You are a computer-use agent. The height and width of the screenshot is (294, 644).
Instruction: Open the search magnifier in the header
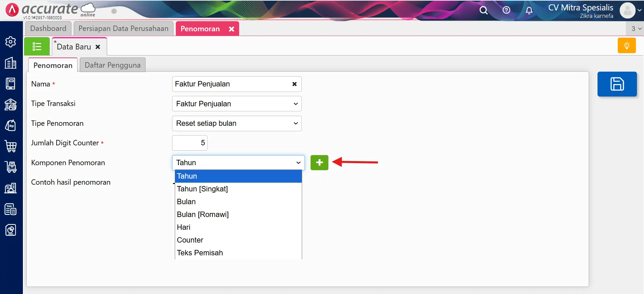tap(484, 10)
